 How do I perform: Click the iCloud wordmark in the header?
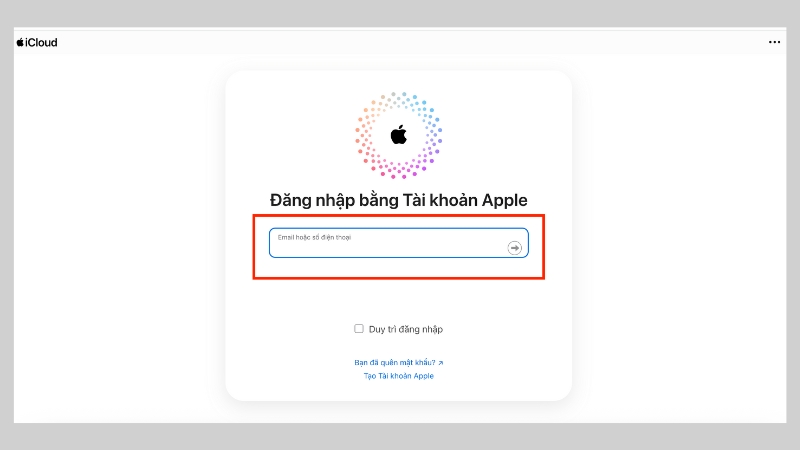pyautogui.click(x=41, y=42)
